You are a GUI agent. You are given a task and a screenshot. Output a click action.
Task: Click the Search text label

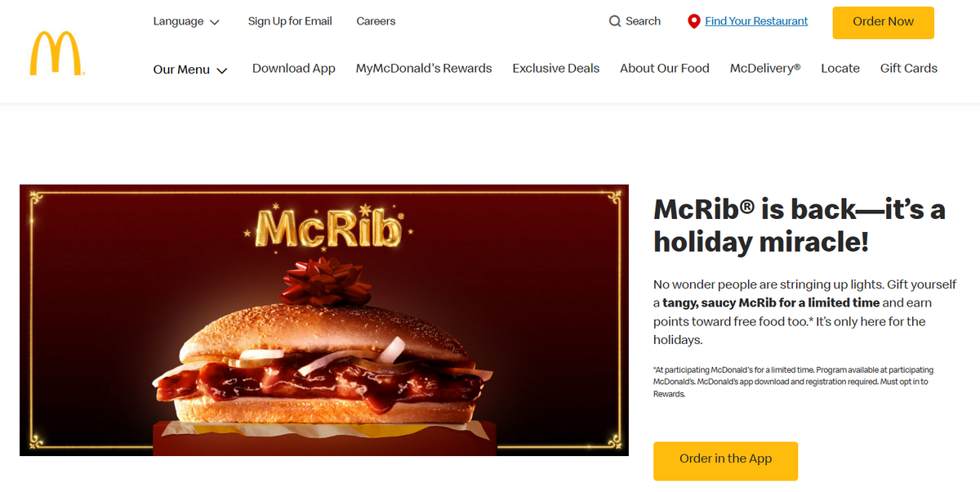644,21
